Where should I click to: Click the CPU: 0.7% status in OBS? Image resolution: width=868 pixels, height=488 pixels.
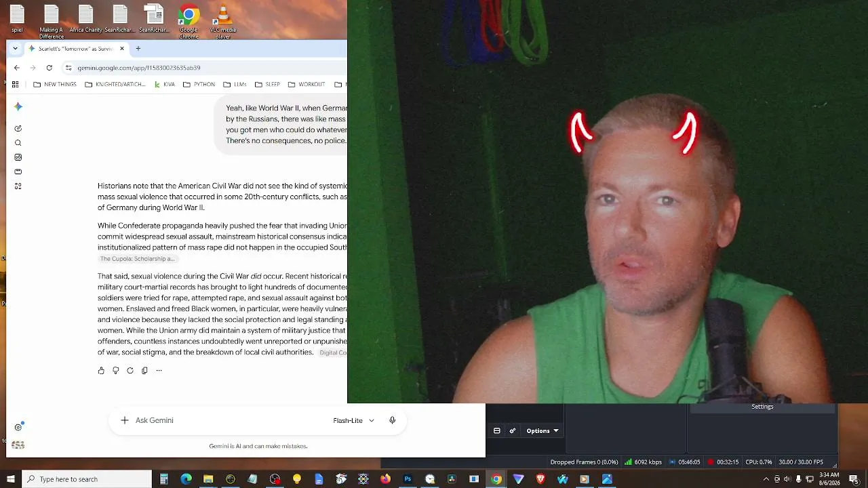click(759, 462)
